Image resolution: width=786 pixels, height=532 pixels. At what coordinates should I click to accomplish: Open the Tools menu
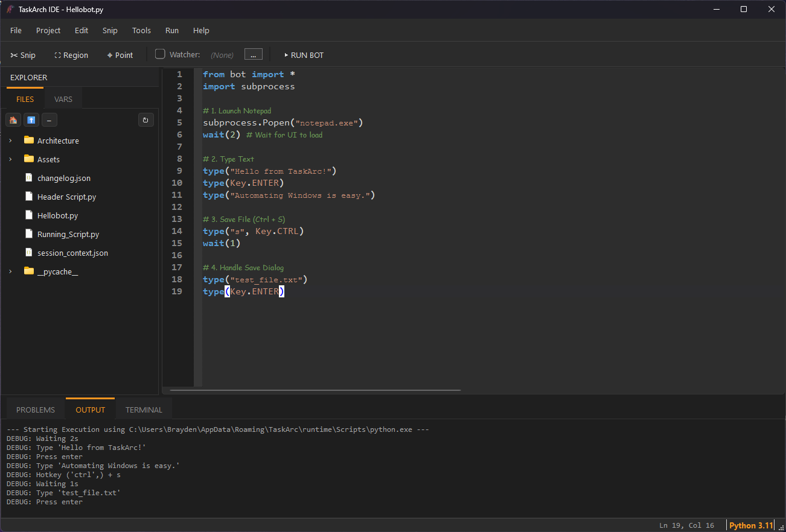(141, 30)
